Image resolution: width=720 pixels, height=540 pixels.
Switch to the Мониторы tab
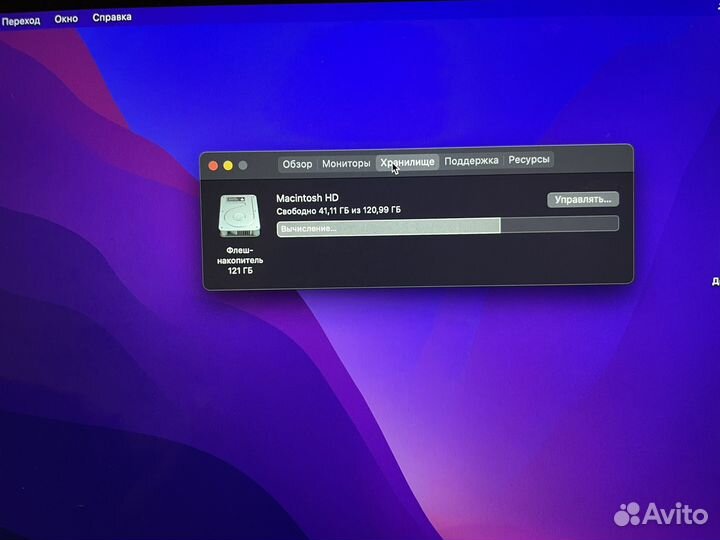tap(346, 163)
